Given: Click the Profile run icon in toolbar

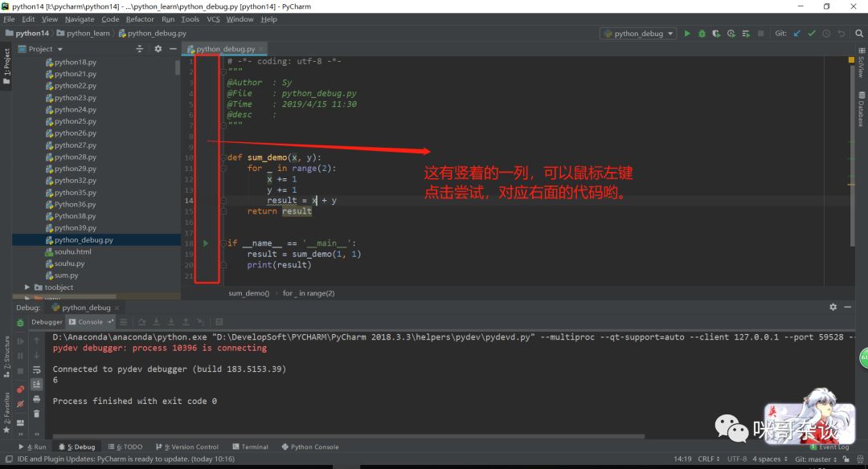Looking at the screenshot, I should click(731, 34).
